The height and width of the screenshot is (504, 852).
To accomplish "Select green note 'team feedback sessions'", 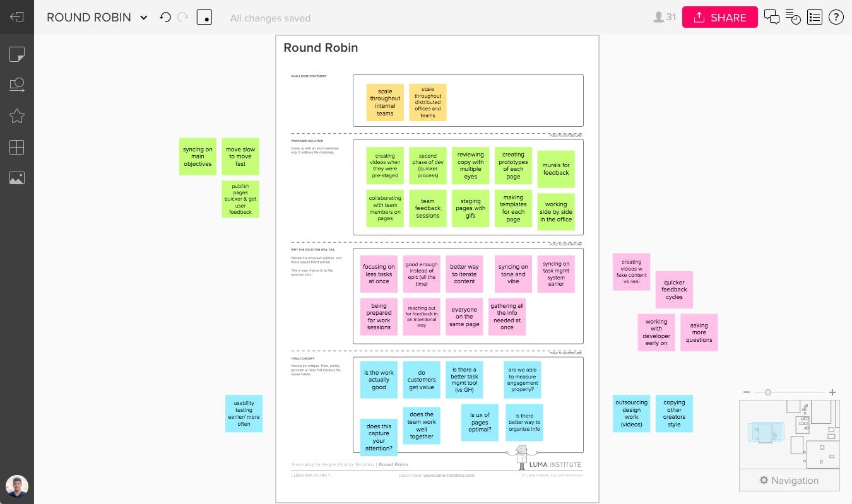I will [x=427, y=208].
